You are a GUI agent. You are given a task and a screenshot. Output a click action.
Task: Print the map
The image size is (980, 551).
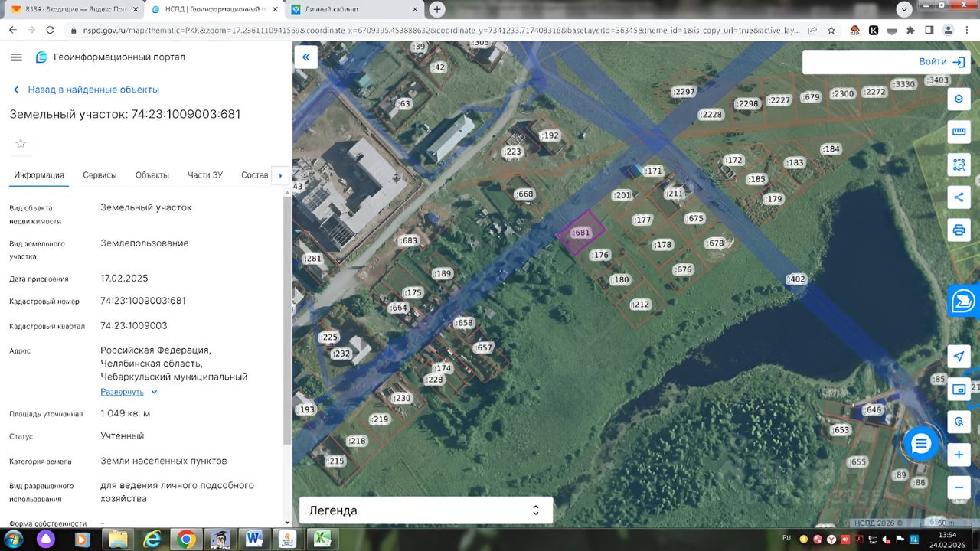tap(959, 230)
